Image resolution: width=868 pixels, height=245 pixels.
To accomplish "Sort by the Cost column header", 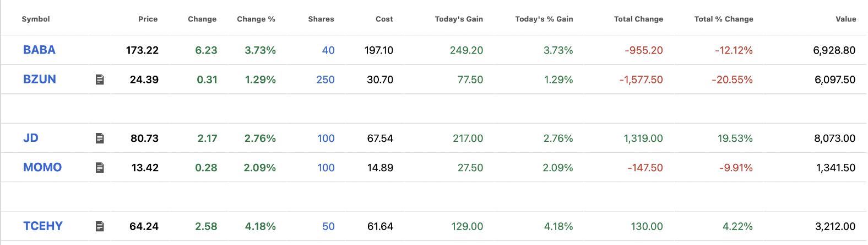I will coord(384,19).
